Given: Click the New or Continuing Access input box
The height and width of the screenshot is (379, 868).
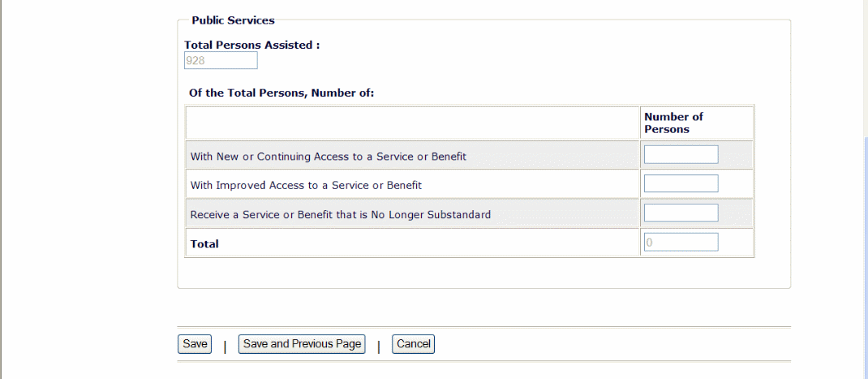Looking at the screenshot, I should (x=681, y=154).
